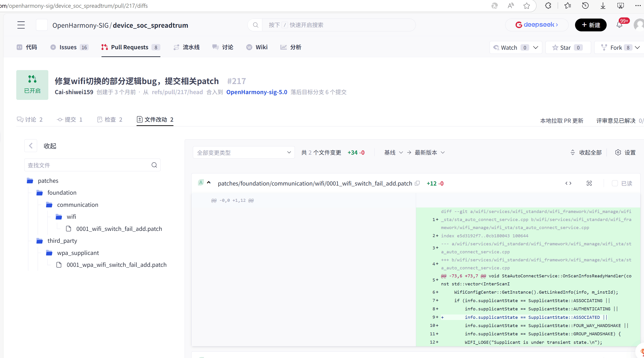This screenshot has width=644, height=358.
Task: Mark file as read checkbox
Action: (x=615, y=183)
